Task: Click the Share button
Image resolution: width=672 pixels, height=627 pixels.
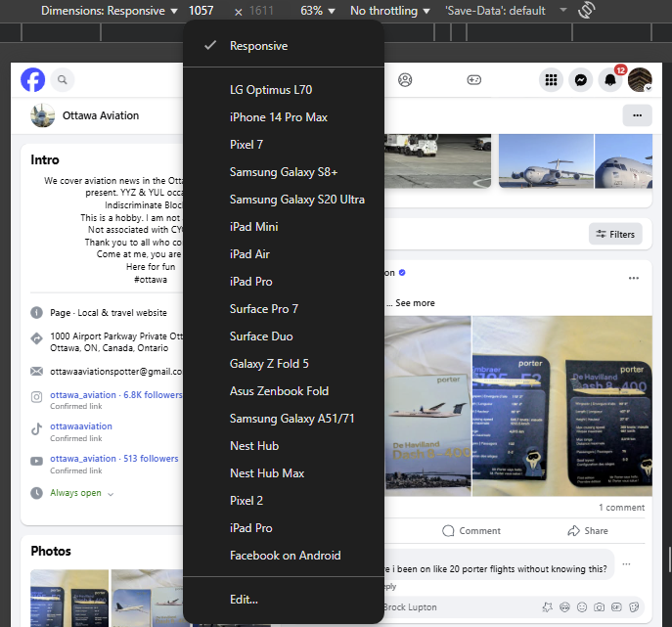Action: pos(588,531)
